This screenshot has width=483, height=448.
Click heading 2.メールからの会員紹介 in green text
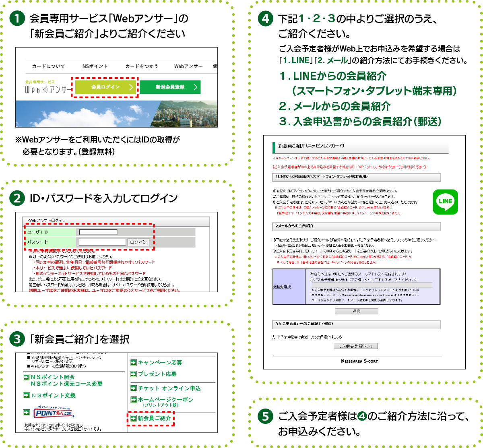pos(335,106)
